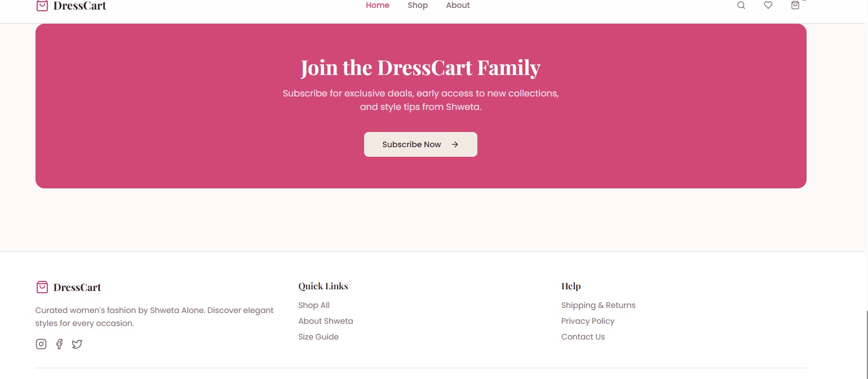Open the wishlist heart icon

point(768,6)
